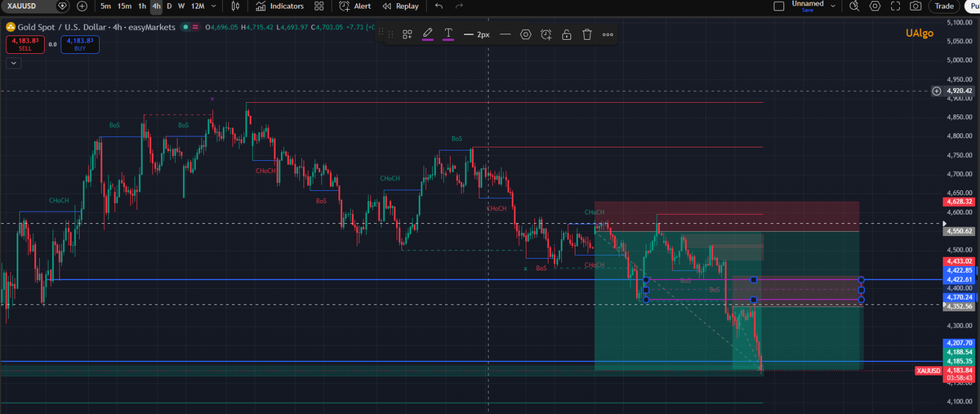Open the candlestick chart type selector
The image size is (980, 414).
[235, 7]
